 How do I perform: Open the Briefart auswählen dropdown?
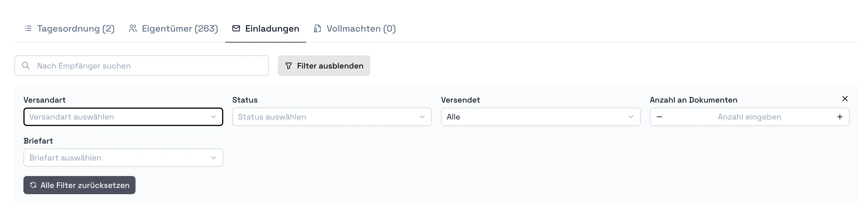(x=123, y=157)
